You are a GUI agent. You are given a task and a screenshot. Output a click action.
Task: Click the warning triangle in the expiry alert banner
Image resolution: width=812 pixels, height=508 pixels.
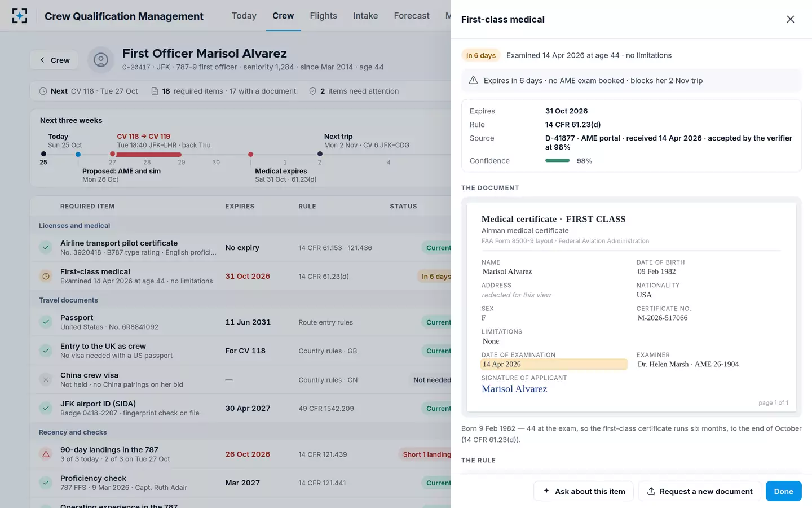[x=474, y=80]
